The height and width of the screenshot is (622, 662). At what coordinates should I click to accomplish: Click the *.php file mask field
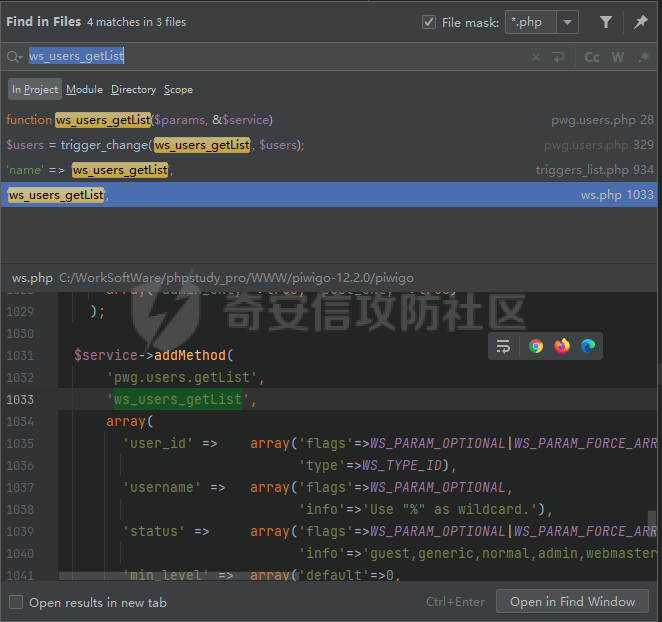click(531, 22)
